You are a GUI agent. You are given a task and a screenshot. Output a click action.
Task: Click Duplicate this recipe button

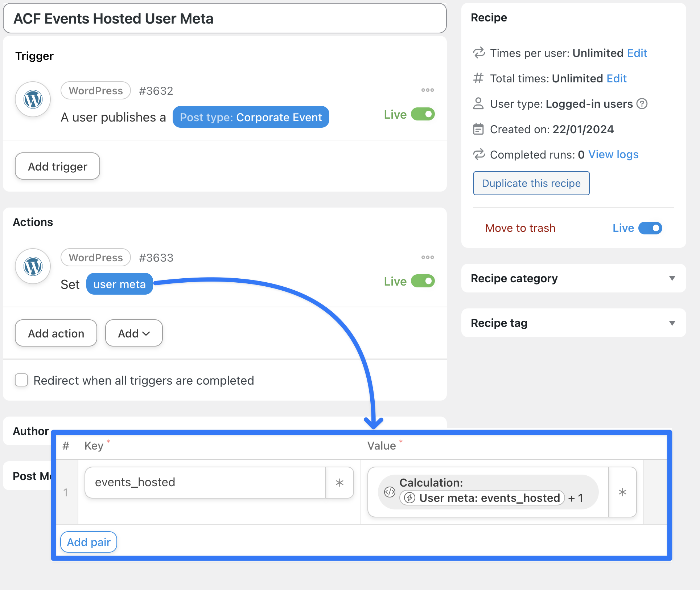pos(531,183)
